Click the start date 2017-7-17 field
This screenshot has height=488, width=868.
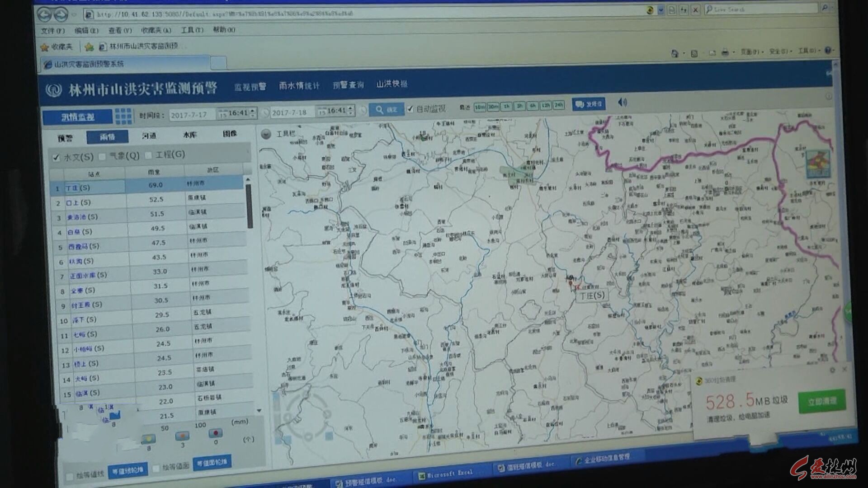pyautogui.click(x=193, y=115)
